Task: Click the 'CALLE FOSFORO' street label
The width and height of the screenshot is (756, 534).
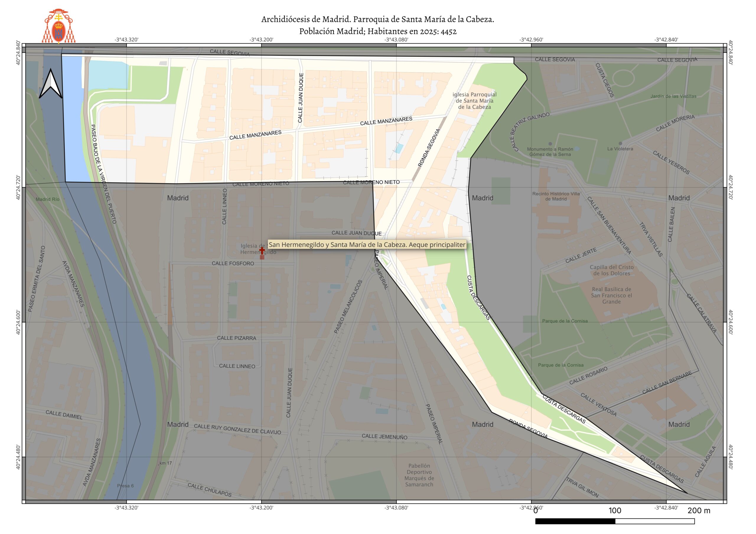Action: pos(233,263)
